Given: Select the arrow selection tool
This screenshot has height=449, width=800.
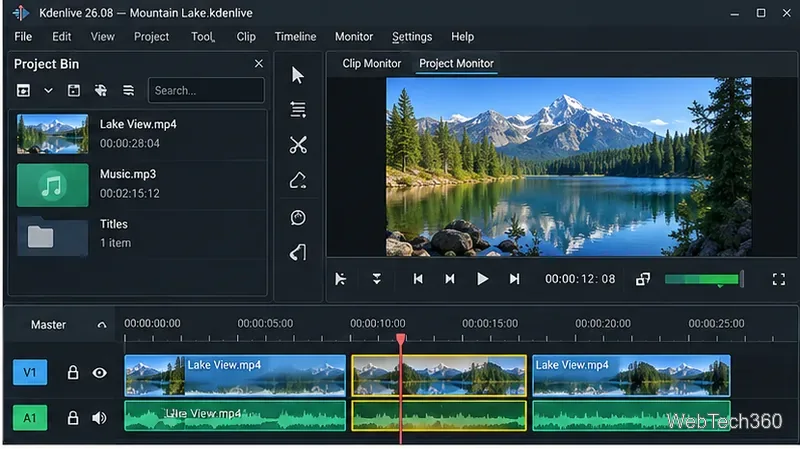Looking at the screenshot, I should click(x=297, y=76).
